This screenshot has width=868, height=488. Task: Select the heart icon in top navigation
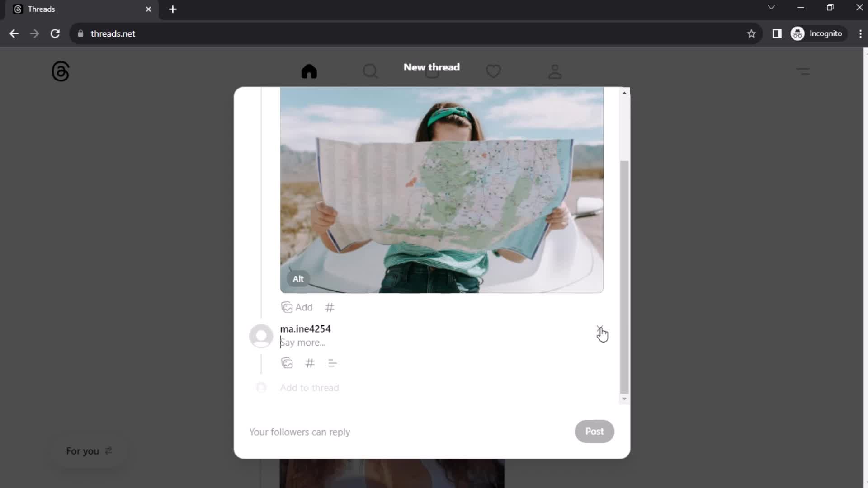point(494,71)
